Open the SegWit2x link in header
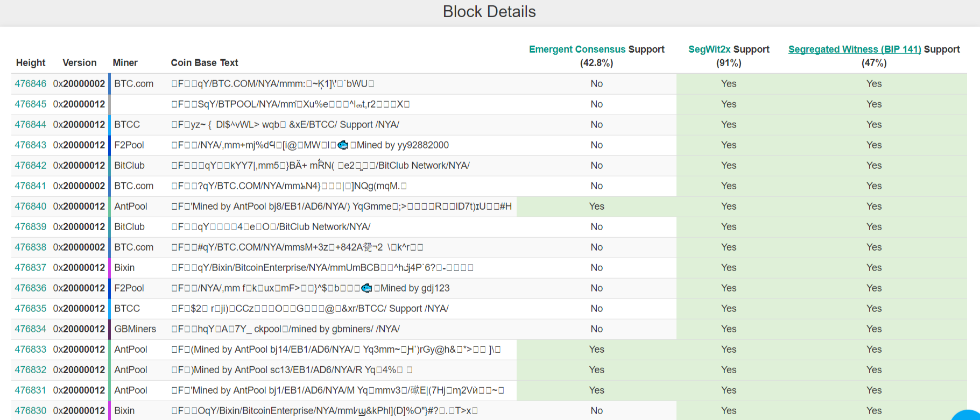The width and height of the screenshot is (980, 420). [709, 49]
